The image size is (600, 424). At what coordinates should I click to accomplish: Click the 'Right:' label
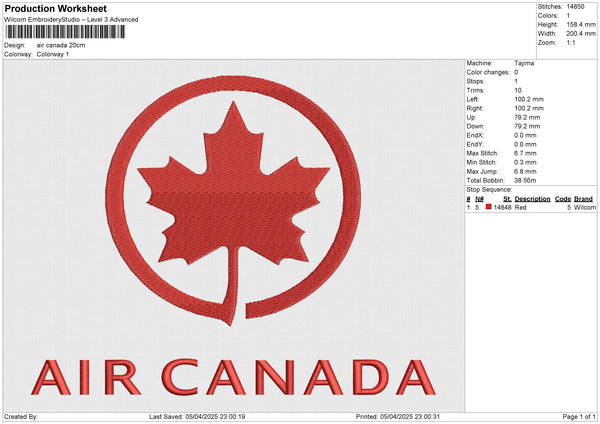tap(474, 108)
